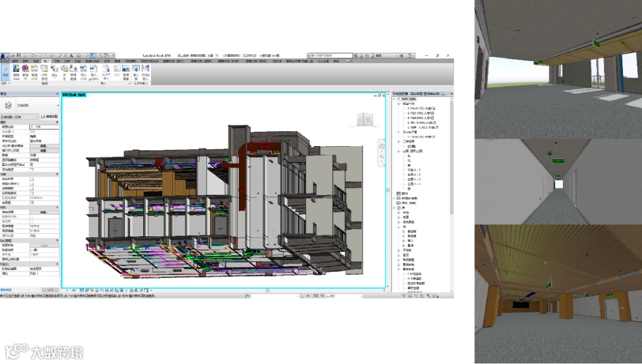The width and height of the screenshot is (642, 364).
Task: Click the search binoculars icon in title bar
Action: [x=356, y=56]
